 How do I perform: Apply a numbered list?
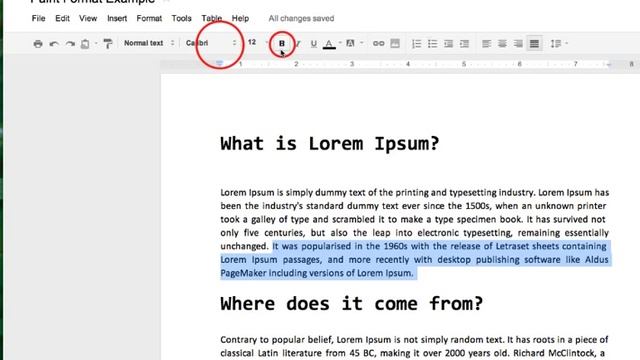coord(416,43)
